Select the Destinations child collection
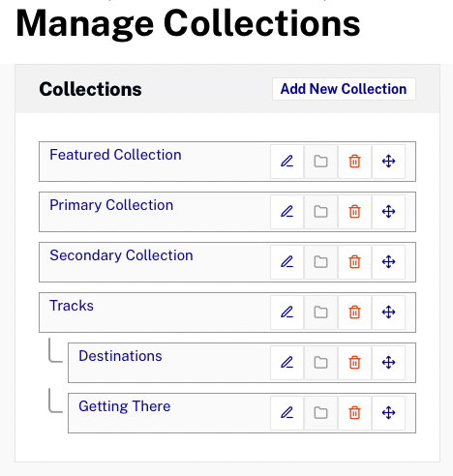Image resolution: width=453 pixels, height=476 pixels. (120, 356)
